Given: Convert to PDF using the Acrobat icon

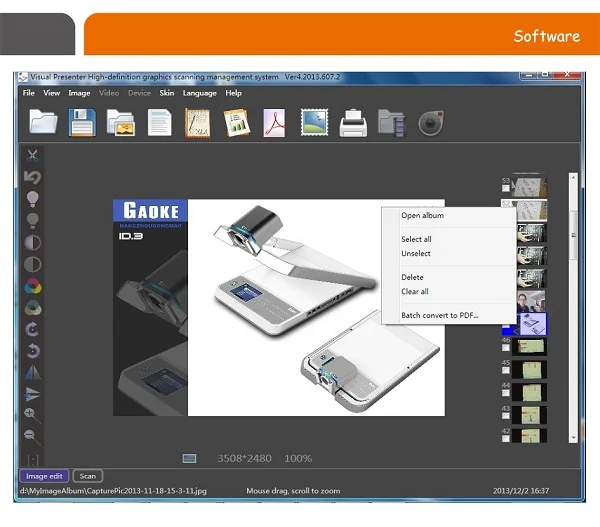Looking at the screenshot, I should (274, 123).
